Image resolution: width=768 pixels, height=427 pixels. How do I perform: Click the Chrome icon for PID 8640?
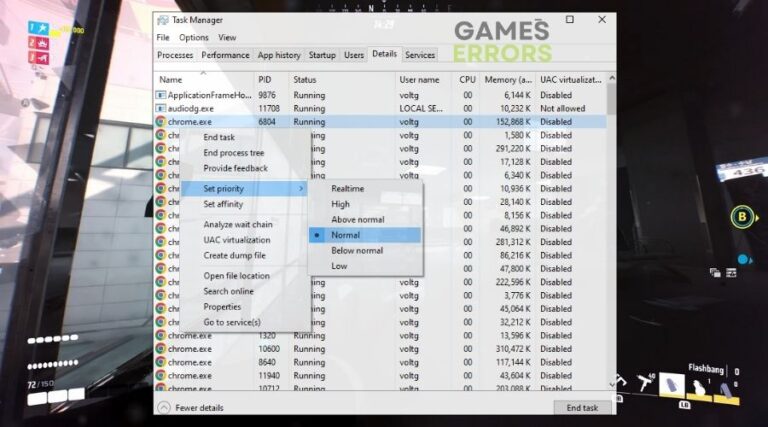tap(161, 362)
